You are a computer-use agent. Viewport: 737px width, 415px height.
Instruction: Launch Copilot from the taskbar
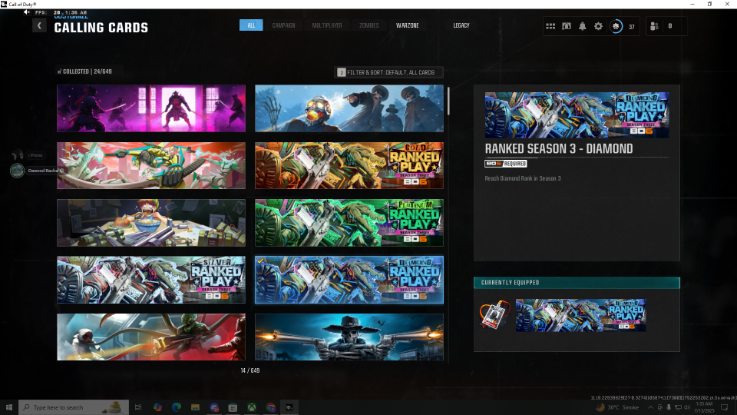tap(157, 407)
